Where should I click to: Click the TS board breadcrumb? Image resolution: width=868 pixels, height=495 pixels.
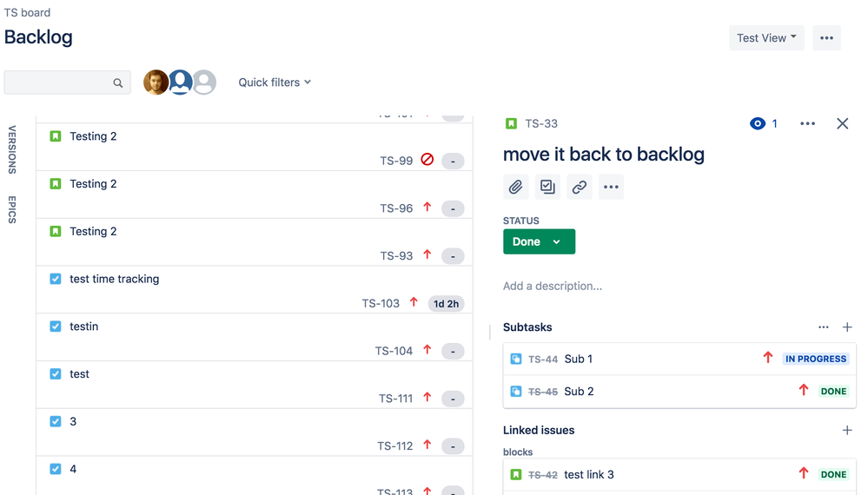click(27, 13)
